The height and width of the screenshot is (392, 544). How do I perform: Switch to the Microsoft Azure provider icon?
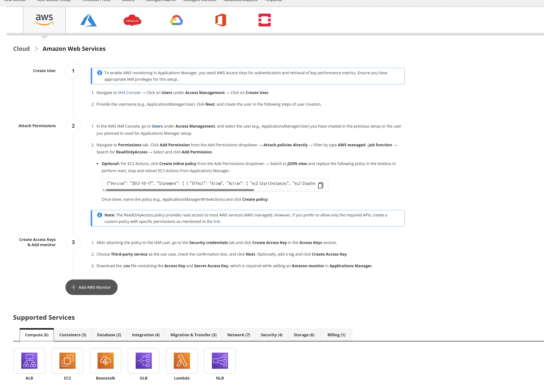click(x=88, y=20)
